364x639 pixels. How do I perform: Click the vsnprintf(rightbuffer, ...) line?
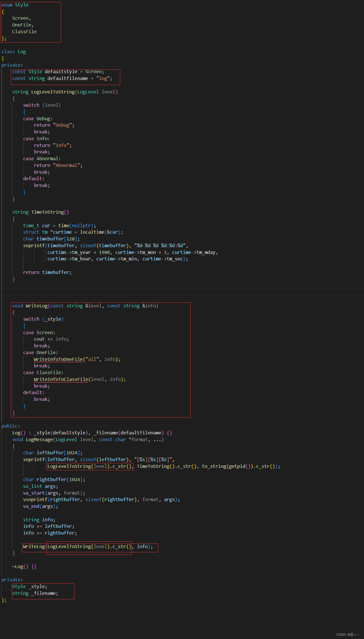click(101, 500)
